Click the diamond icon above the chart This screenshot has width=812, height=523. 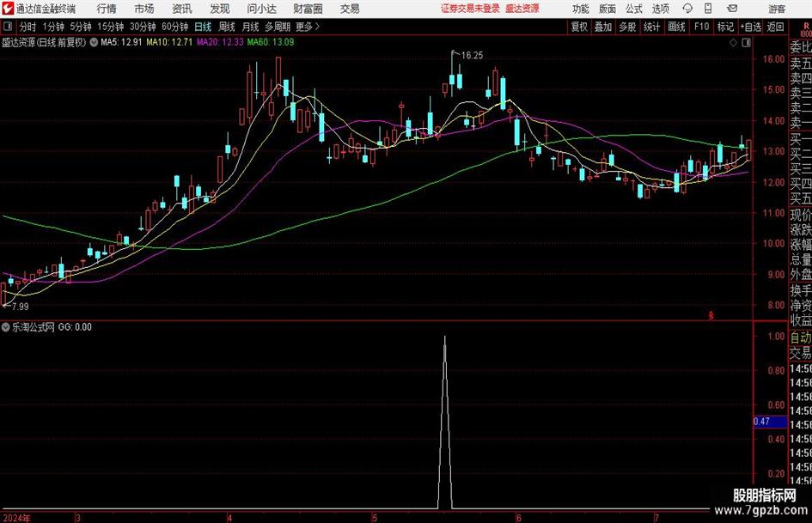point(733,43)
